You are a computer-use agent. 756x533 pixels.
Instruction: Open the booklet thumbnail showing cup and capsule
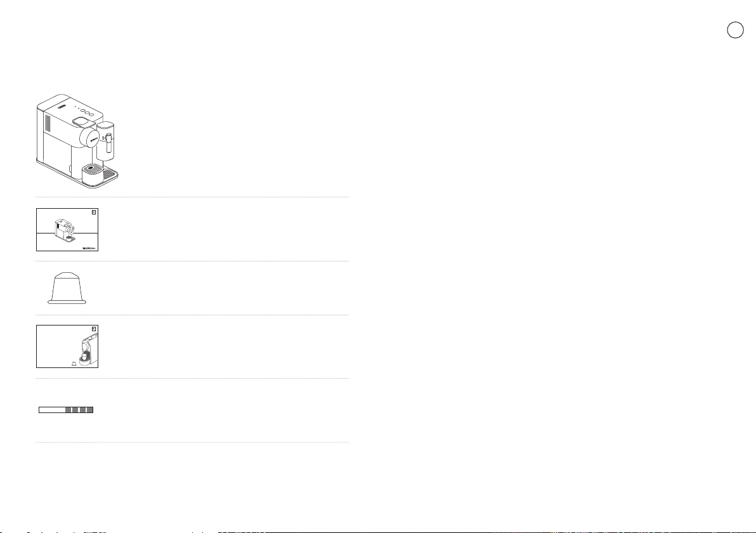[x=67, y=346]
